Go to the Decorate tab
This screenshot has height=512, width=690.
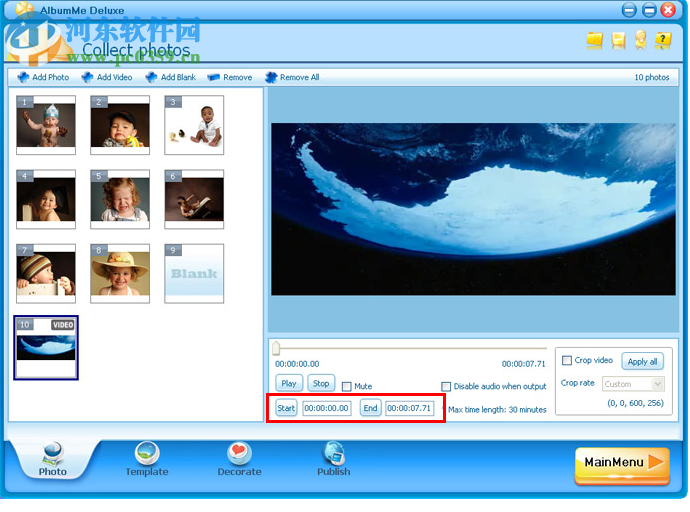tap(239, 460)
